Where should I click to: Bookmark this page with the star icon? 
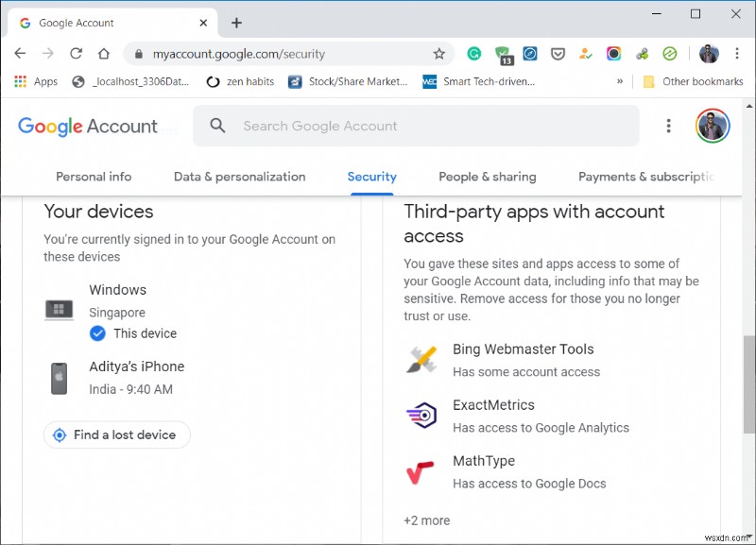(438, 54)
